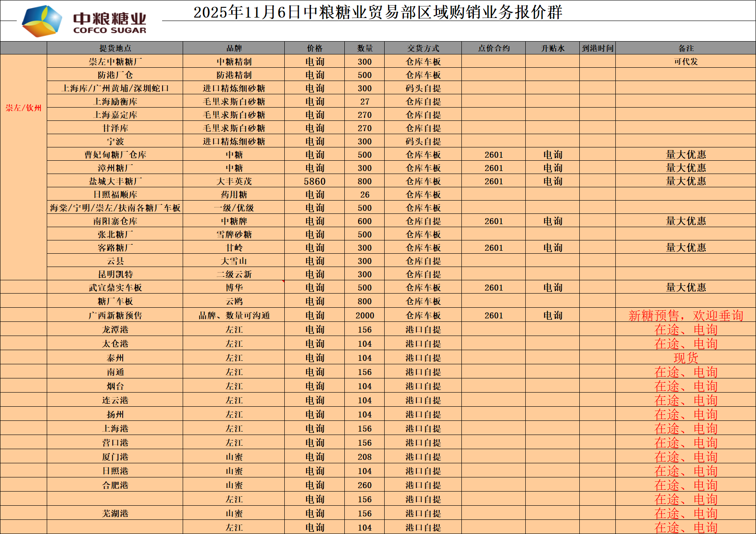The image size is (756, 534).
Task: Click the COFCO Sugar logo
Action: (84, 21)
